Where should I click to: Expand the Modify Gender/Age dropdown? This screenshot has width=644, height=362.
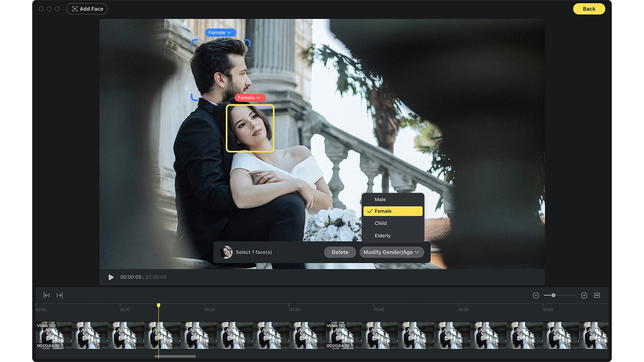coord(391,252)
